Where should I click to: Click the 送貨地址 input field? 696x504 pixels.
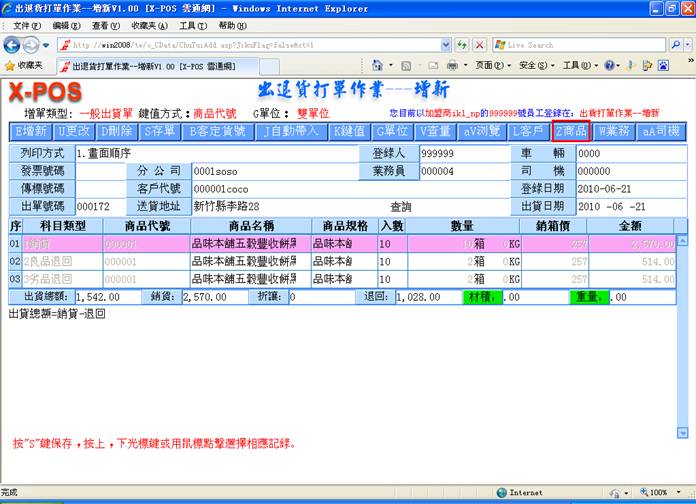pyautogui.click(x=272, y=206)
